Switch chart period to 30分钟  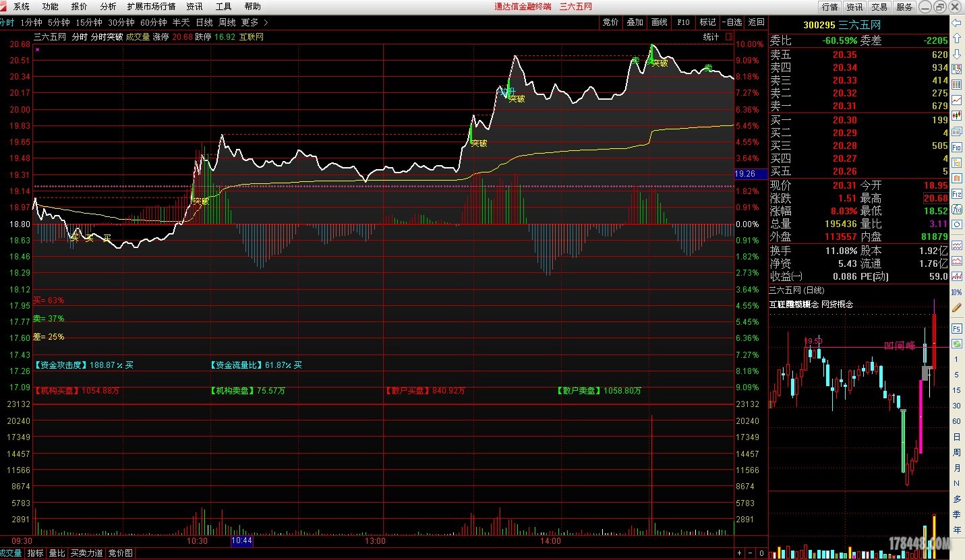coord(121,22)
